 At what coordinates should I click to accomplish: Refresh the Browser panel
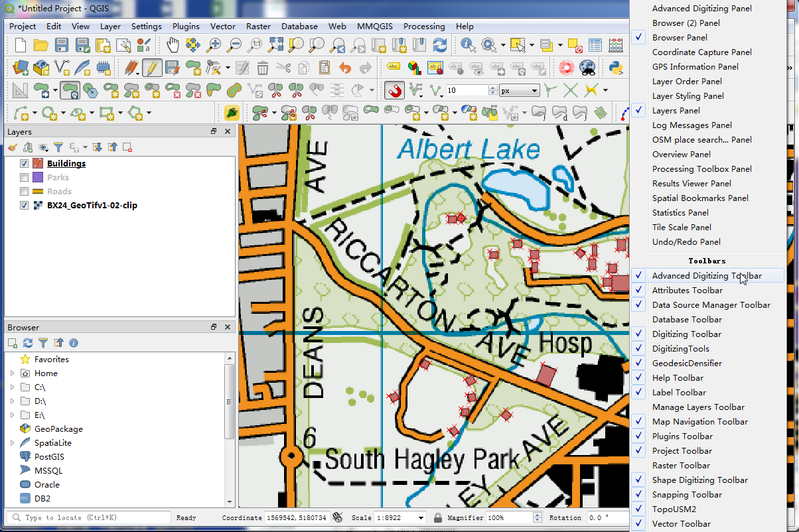tap(28, 343)
